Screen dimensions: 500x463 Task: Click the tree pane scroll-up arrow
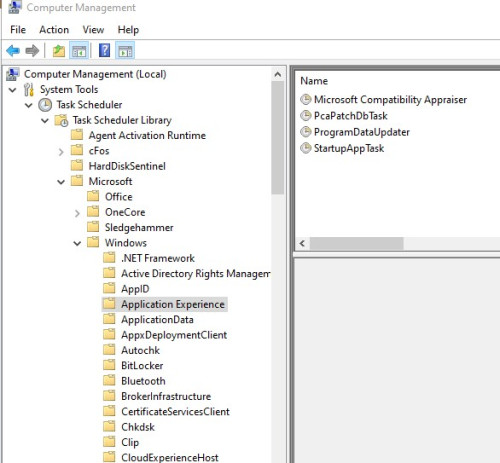(x=278, y=74)
